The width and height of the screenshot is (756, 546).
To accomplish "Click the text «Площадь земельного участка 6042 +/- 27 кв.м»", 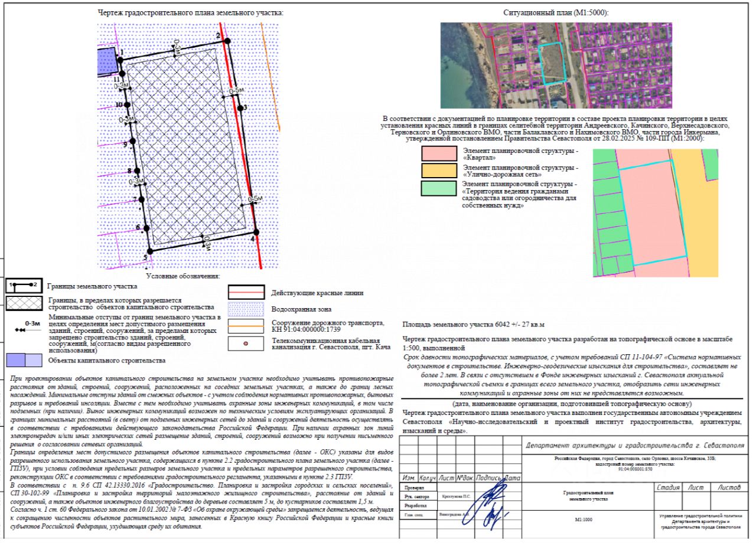I will coord(473,325).
